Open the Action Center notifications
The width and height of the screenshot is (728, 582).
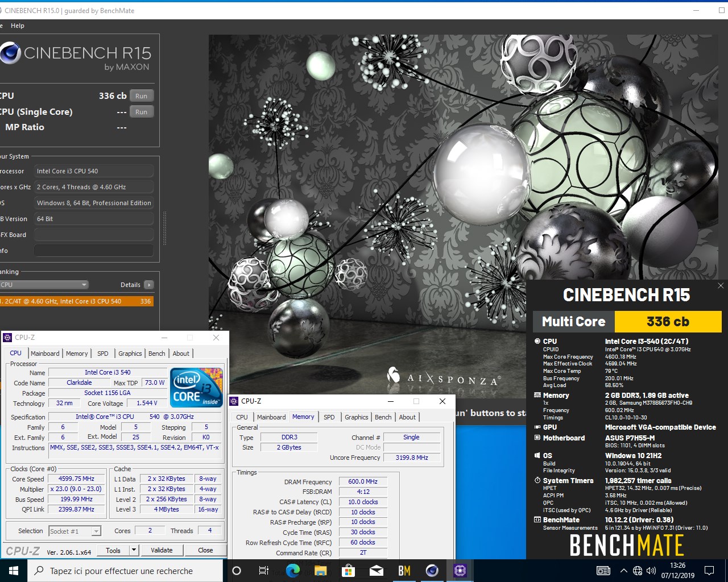pos(709,571)
